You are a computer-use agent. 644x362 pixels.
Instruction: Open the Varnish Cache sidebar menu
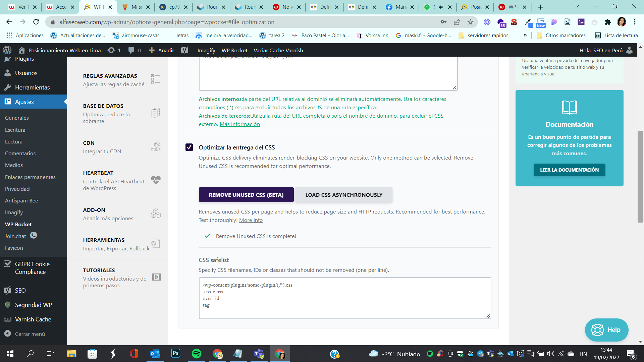pyautogui.click(x=34, y=319)
